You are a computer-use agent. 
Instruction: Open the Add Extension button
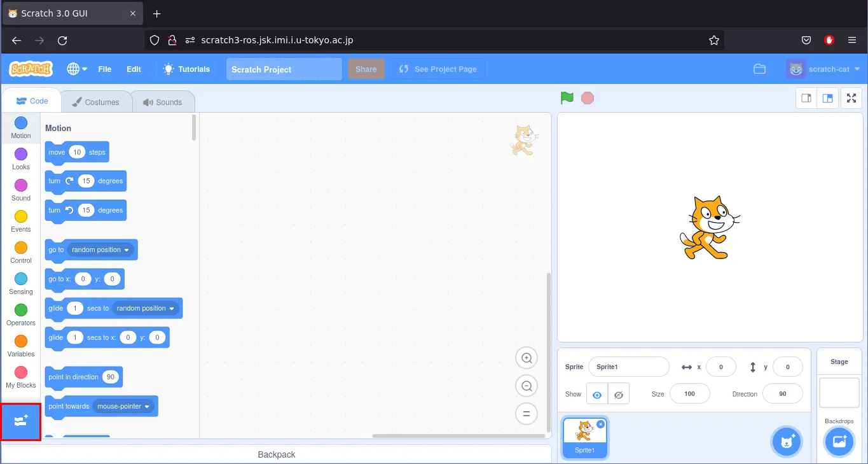point(21,421)
